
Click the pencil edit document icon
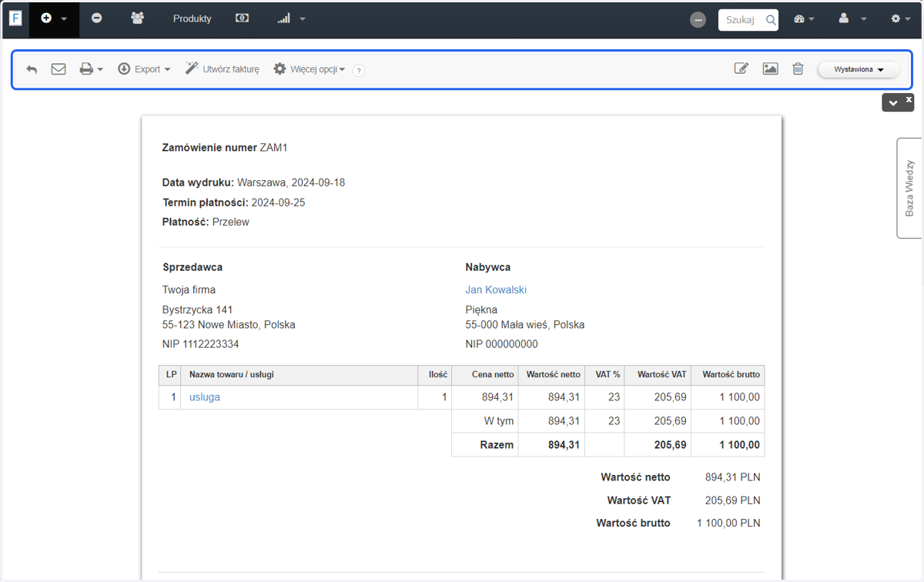coord(742,69)
